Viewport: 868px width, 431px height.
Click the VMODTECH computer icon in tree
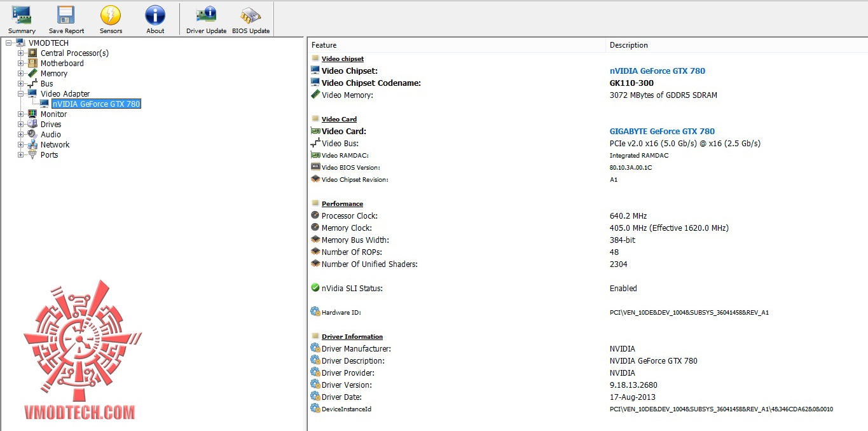(x=20, y=43)
